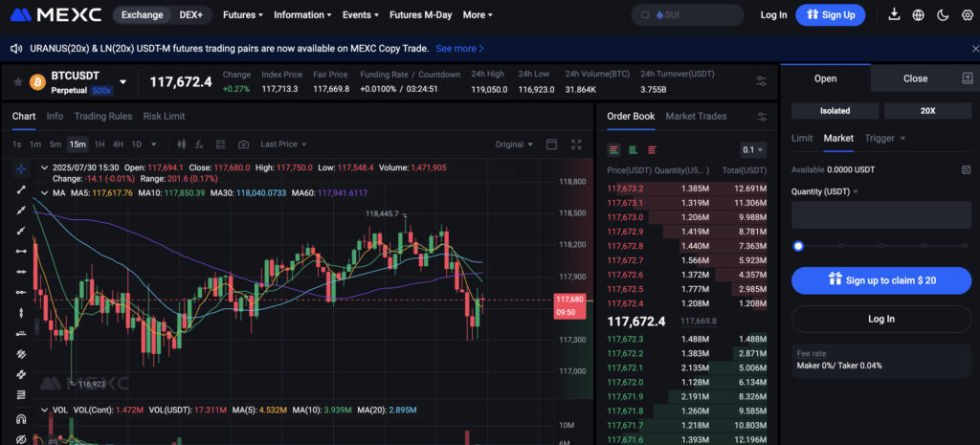Change order book 0.1 depth precision
980x445 pixels.
753,150
